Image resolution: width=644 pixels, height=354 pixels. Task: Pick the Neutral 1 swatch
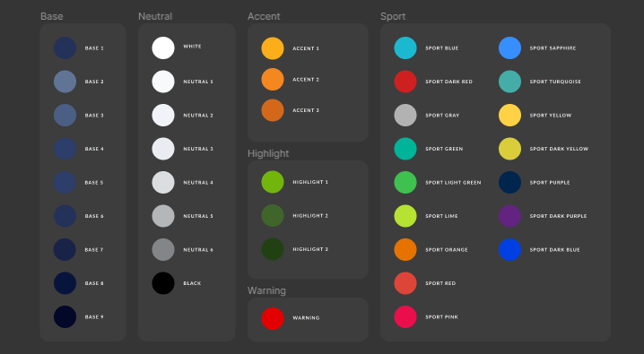click(163, 82)
